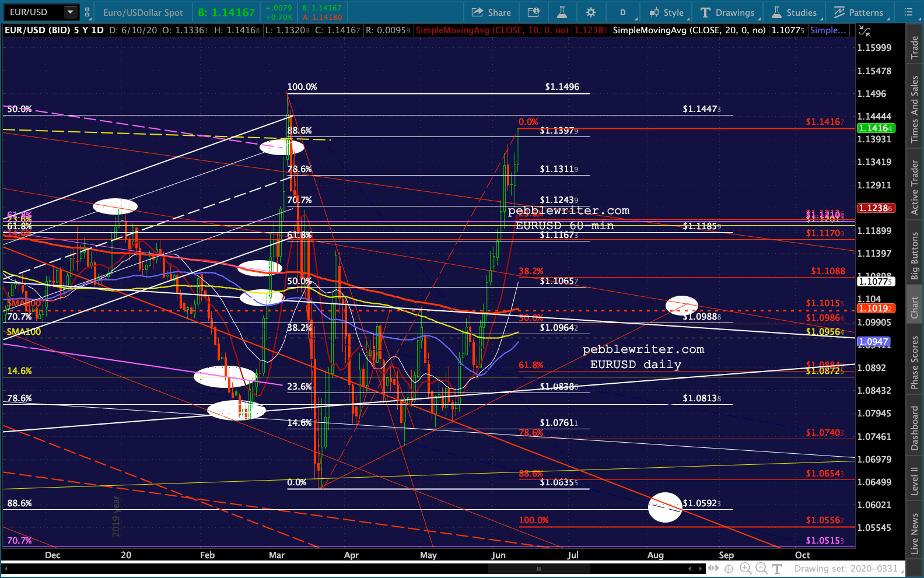
Task: Open the Patterns dropdown menu
Action: (859, 12)
